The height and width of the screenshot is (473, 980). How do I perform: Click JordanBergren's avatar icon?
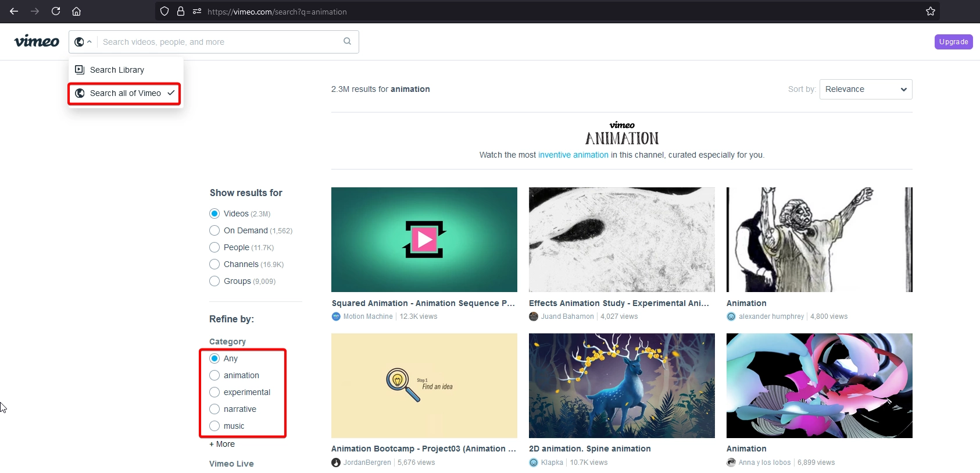[x=336, y=463]
